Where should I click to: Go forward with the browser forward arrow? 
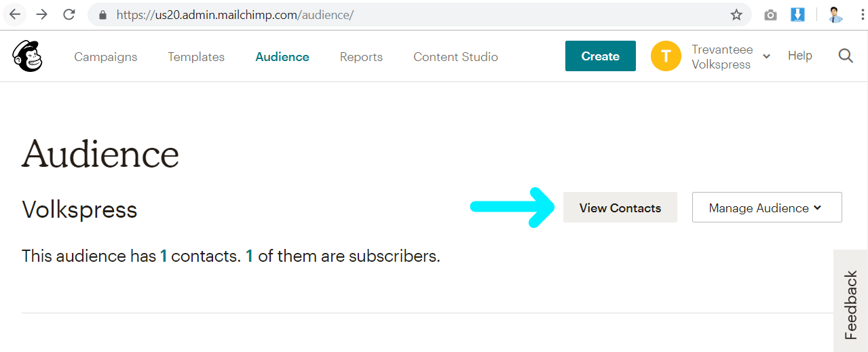(41, 14)
